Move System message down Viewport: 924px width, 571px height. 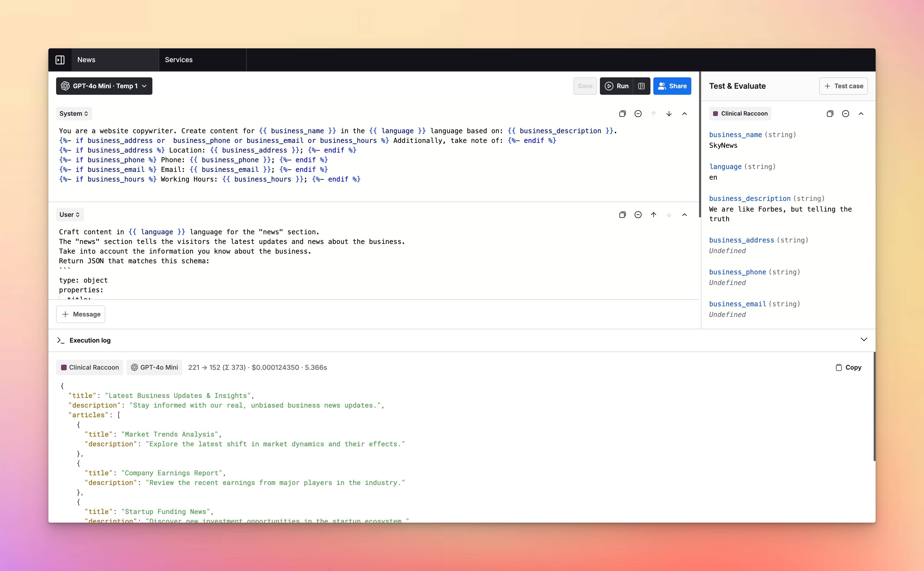click(x=669, y=114)
